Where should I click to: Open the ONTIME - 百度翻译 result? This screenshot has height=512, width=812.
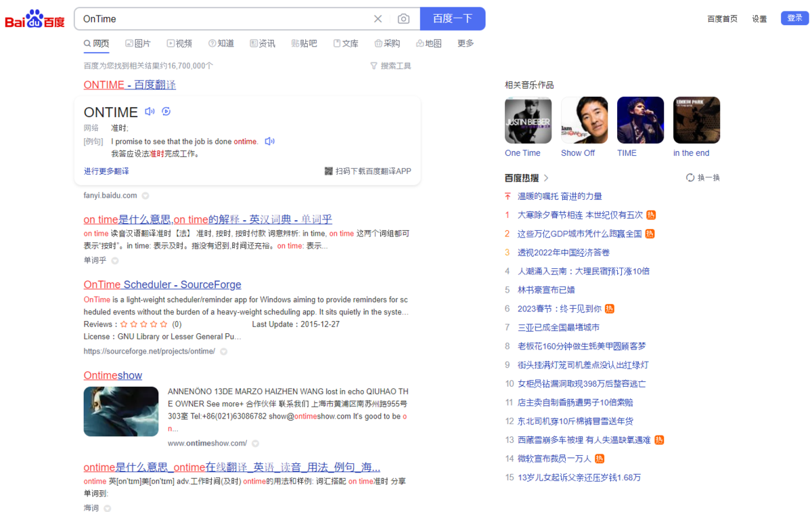tap(130, 85)
